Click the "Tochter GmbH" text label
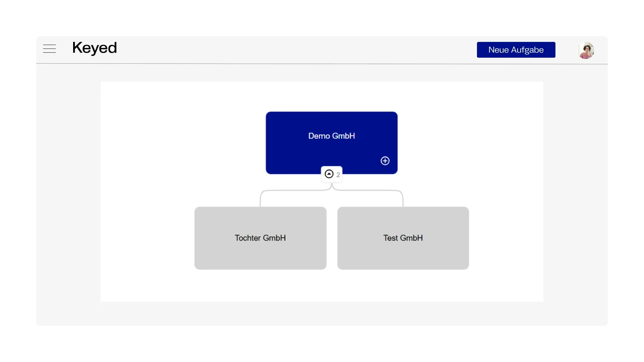 tap(260, 238)
